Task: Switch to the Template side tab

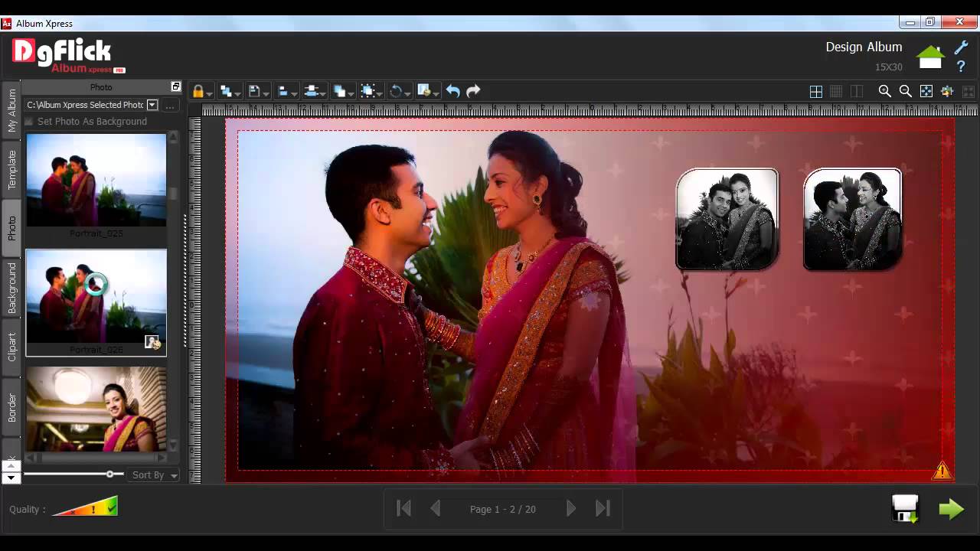Action: [11, 170]
